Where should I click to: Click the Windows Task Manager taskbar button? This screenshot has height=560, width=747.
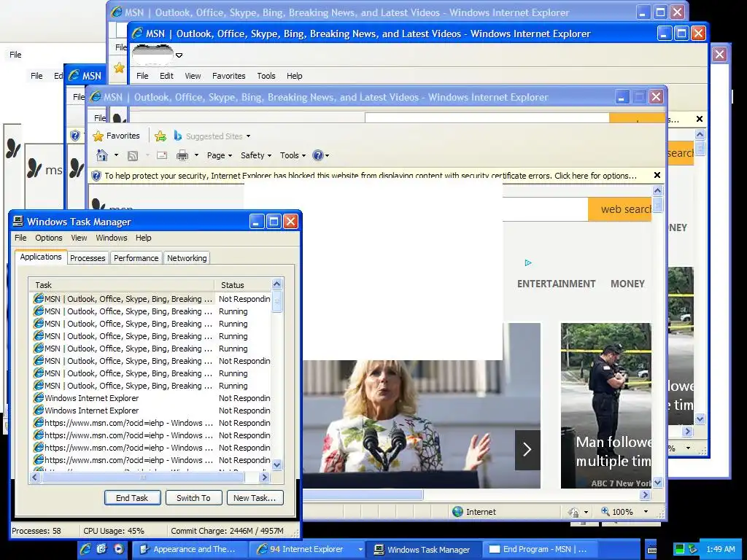(x=422, y=549)
